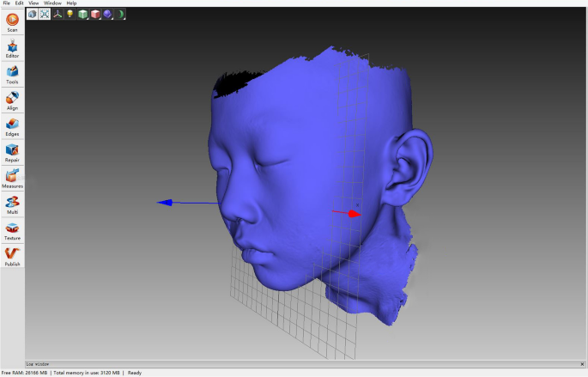Click the blue axis arrow handle
This screenshot has width=588, height=377.
tap(165, 203)
